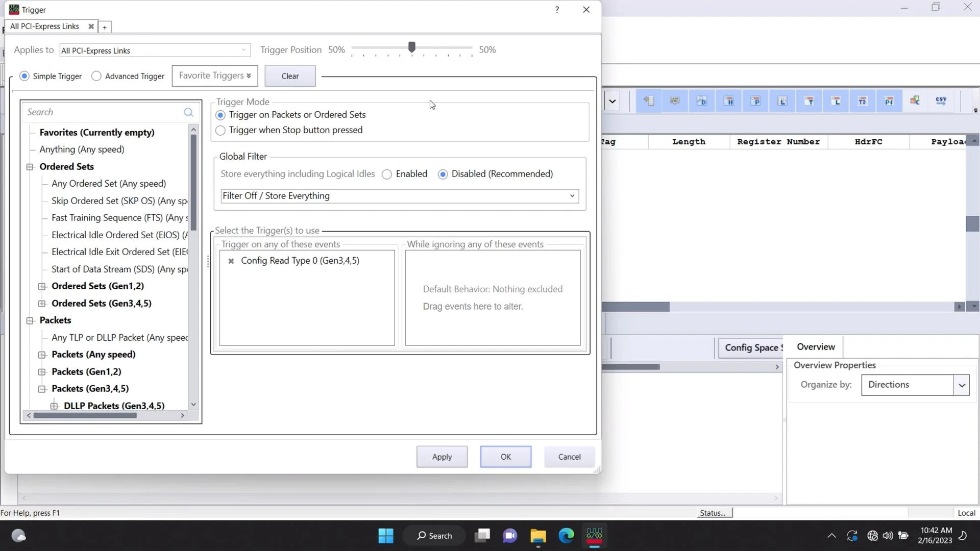Screen dimensions: 980x551
Task: Switch to the All PCI-Express Links tab
Action: click(44, 27)
